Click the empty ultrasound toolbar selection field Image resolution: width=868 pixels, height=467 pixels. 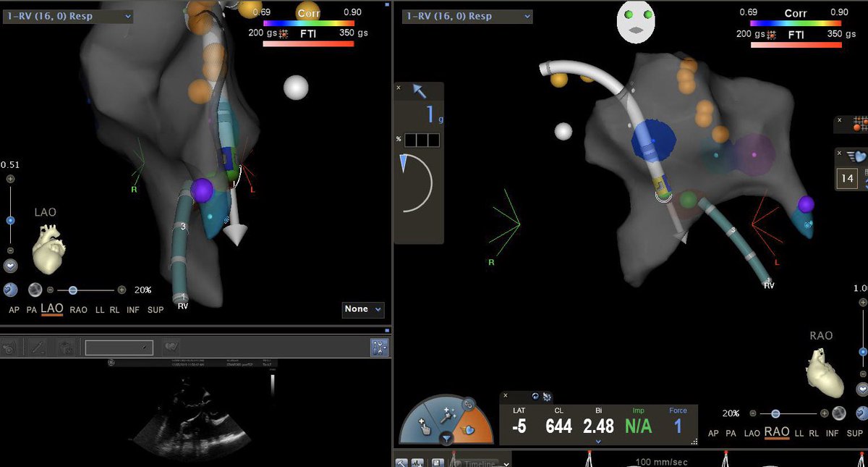coord(119,348)
